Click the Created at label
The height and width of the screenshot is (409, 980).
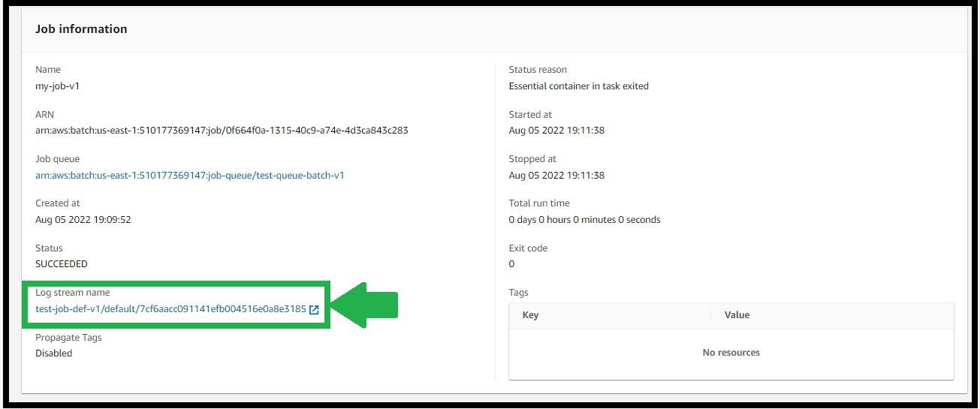57,203
